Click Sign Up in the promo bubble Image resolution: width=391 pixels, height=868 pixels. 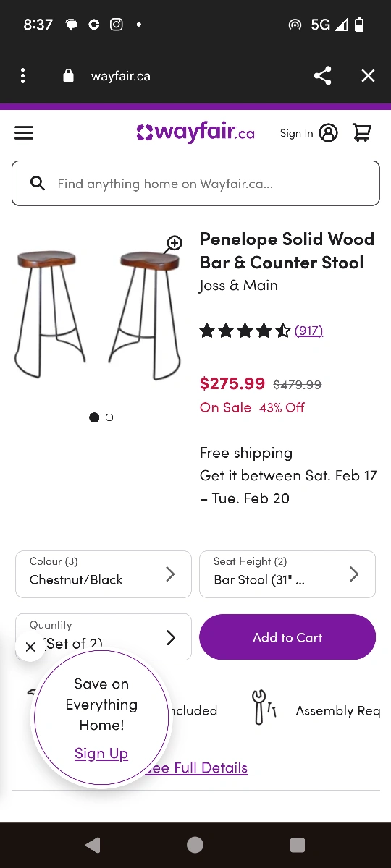(101, 753)
